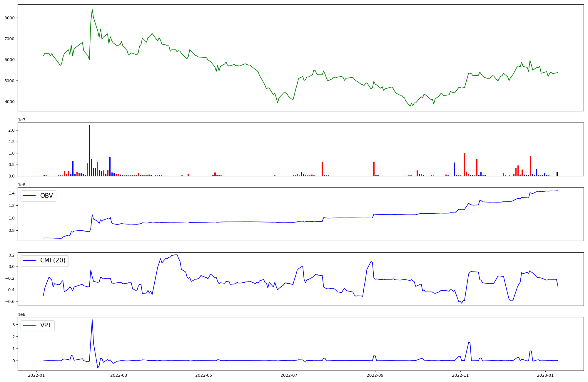Click the -0.6 tick on CMF axis

point(9,301)
